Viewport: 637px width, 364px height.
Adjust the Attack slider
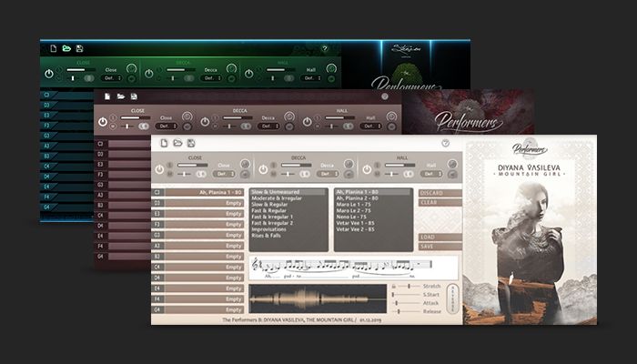pos(407,303)
